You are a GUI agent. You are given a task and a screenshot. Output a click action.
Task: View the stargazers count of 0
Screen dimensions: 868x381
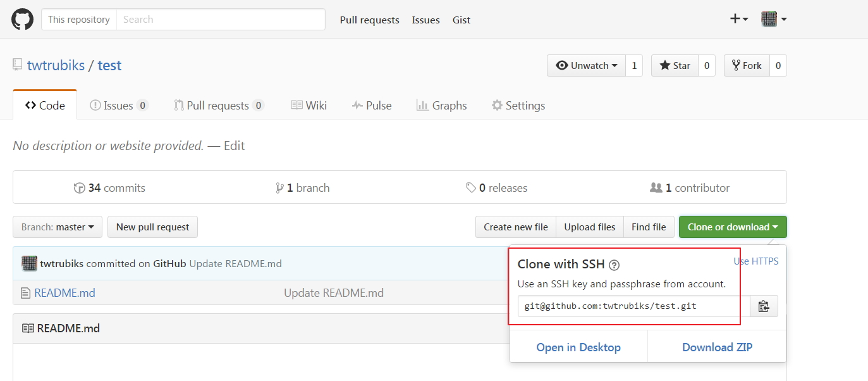pyautogui.click(x=707, y=66)
